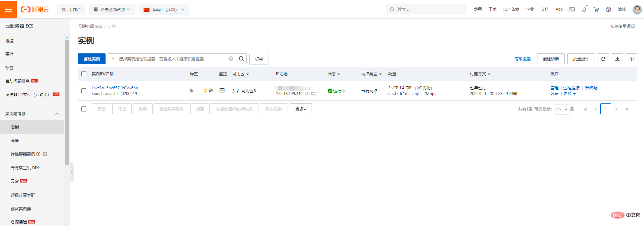This screenshot has height=226, width=644.
Task: Click the sidebar vertical scrollbar
Action: 67,102
